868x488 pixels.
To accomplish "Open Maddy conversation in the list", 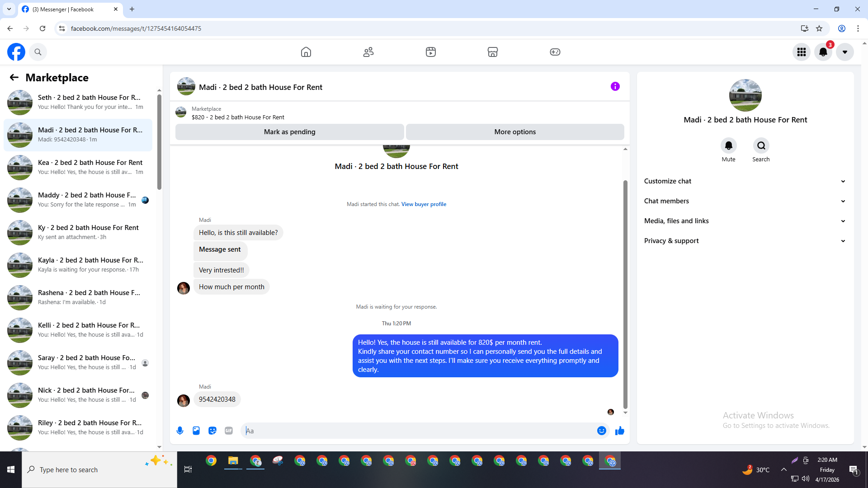I will [x=78, y=200].
